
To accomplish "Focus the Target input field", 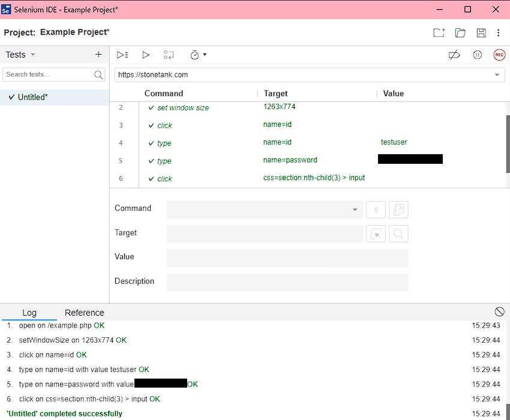I will [265, 233].
